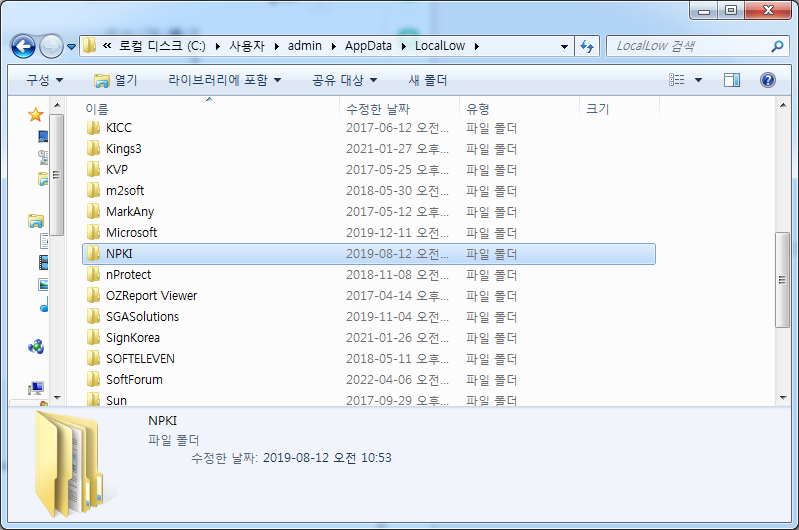This screenshot has width=799, height=530.
Task: Select the MarkAny folder icon
Action: point(93,211)
